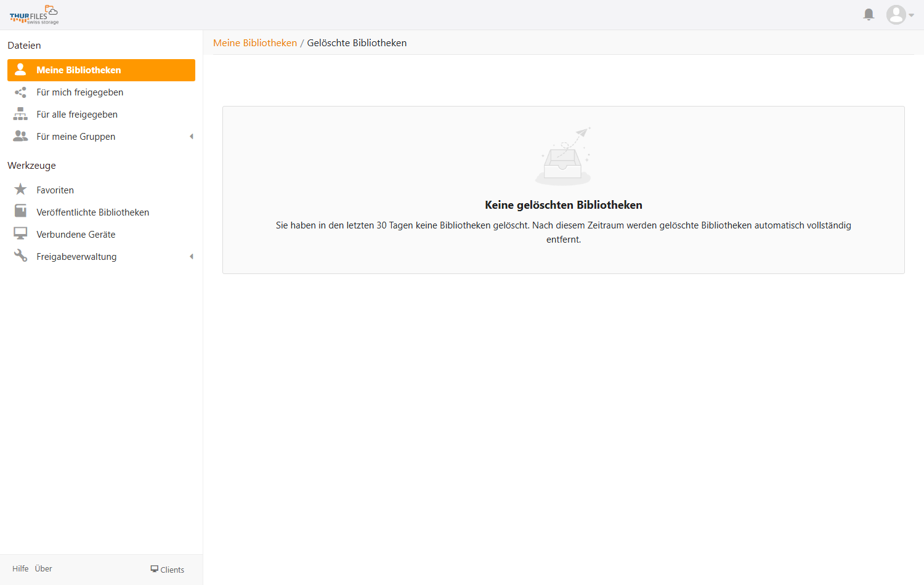This screenshot has height=585, width=924.
Task: Click the Keine gelöschten Bibliotheken heading
Action: [564, 205]
